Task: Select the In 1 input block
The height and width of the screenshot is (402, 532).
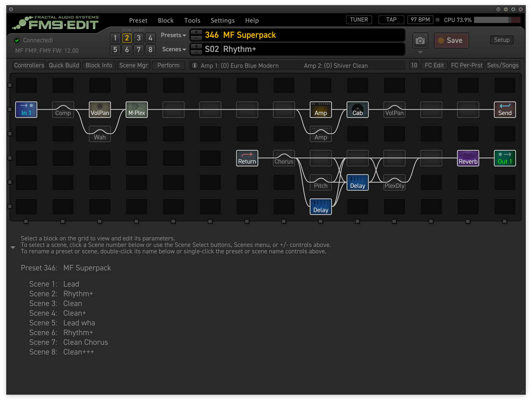Action: 26,110
